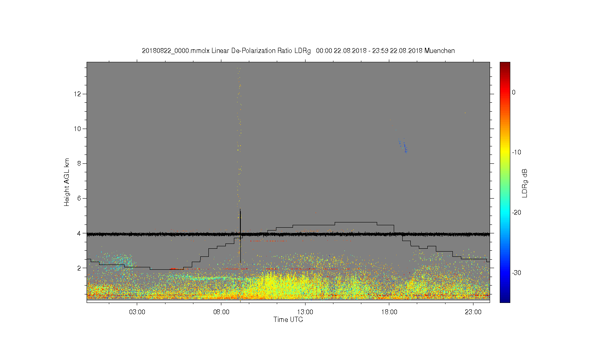The height and width of the screenshot is (364, 607).
Task: Click the 18:00 time tick label
Action: click(x=389, y=312)
